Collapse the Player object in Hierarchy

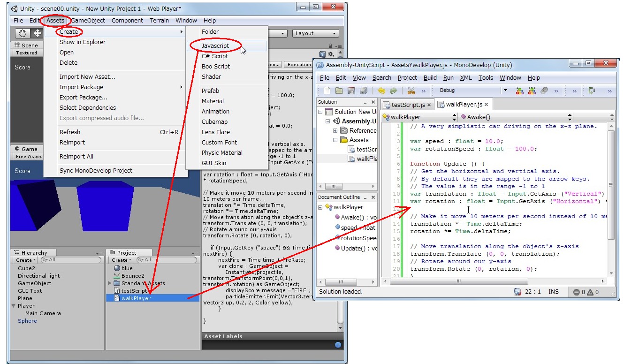pos(14,306)
